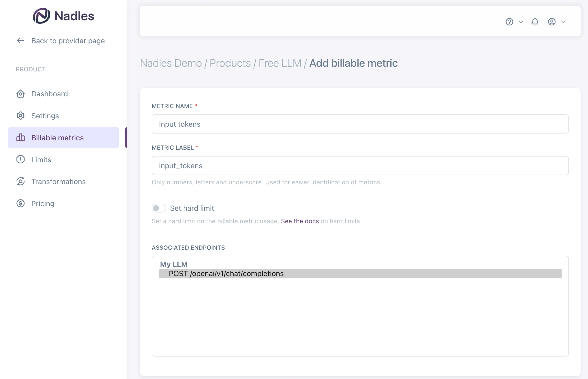Select the Limits warning icon

21,159
